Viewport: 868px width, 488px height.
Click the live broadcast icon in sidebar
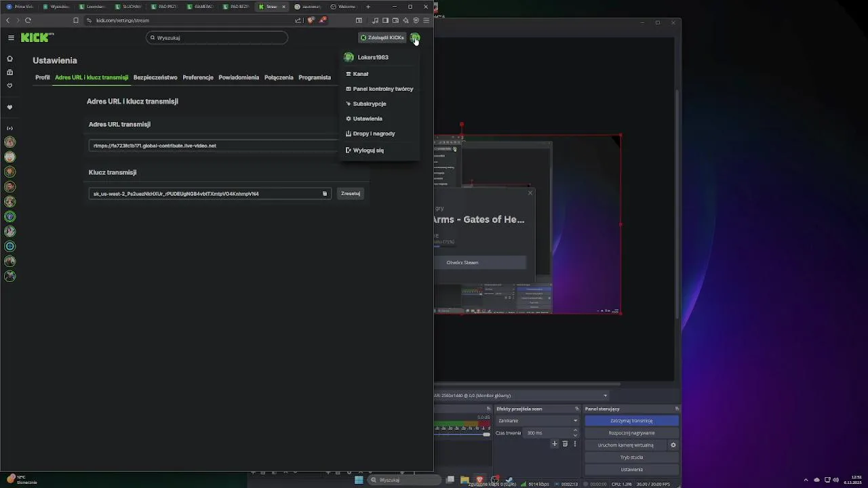[9, 128]
